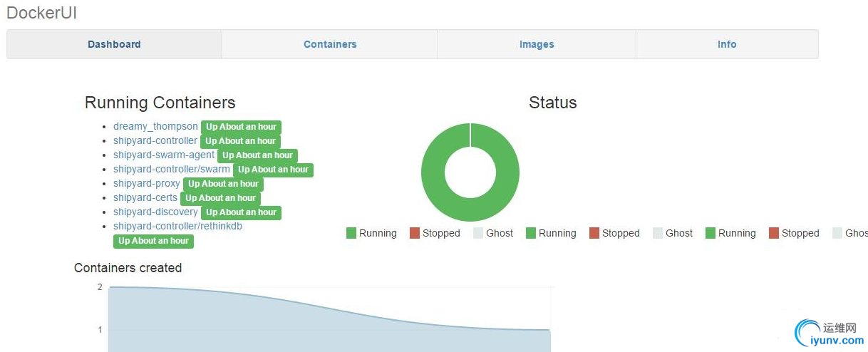
Task: Open shipyard-proxy container
Action: tap(147, 183)
